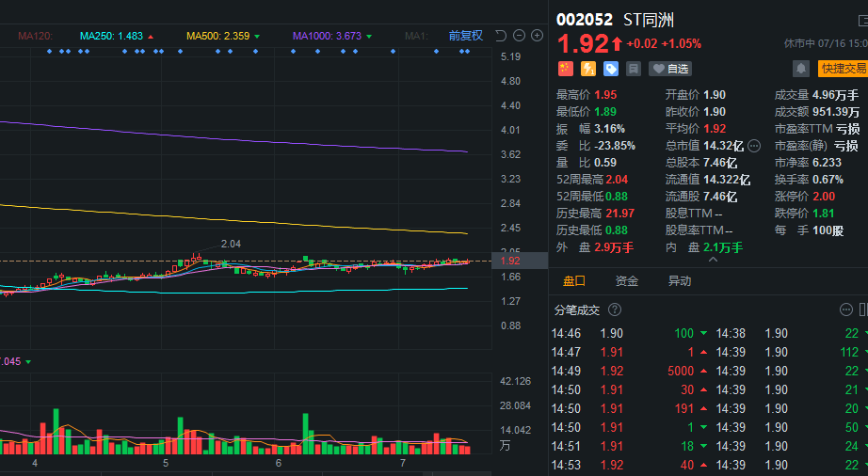
Task: Open the help icon beside 分笔成交
Action: [615, 309]
